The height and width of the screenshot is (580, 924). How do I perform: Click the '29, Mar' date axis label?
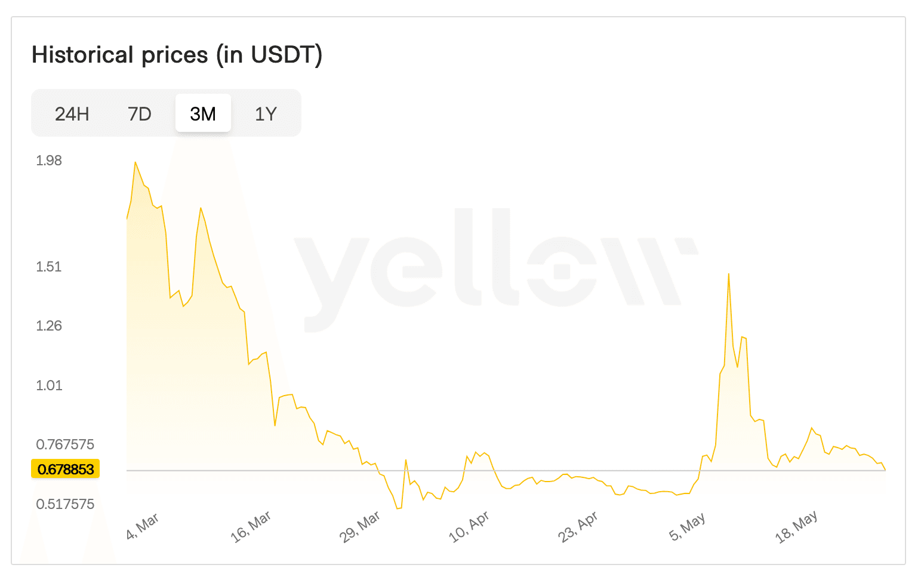360,527
